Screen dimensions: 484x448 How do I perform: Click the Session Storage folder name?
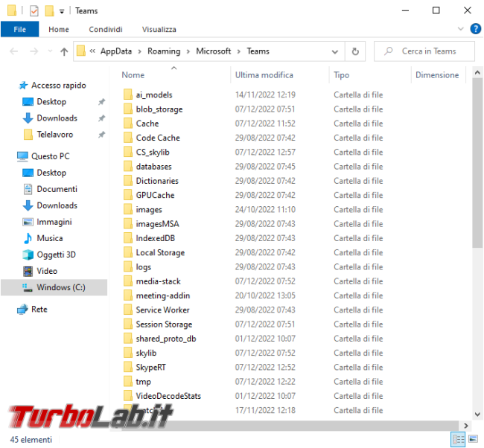[164, 324]
